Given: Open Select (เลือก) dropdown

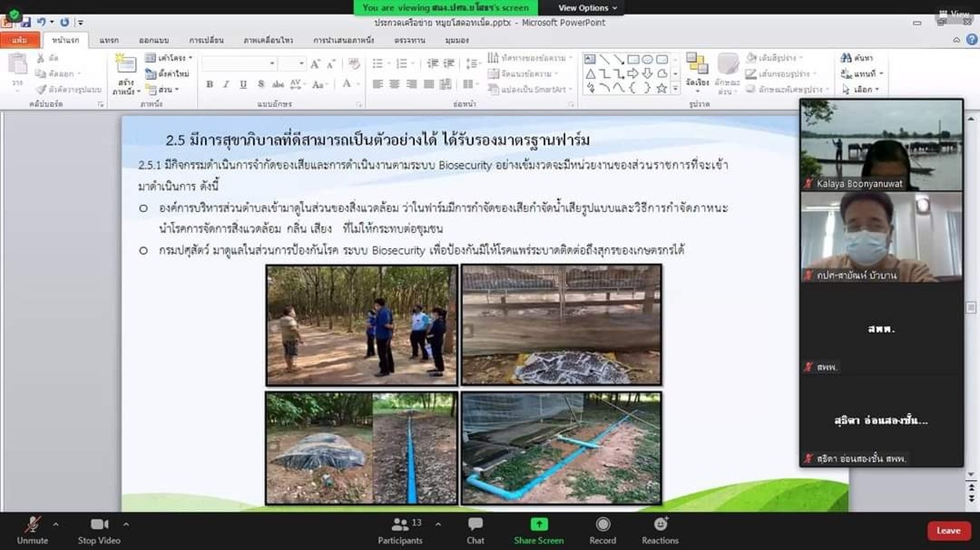Looking at the screenshot, I should (x=859, y=89).
